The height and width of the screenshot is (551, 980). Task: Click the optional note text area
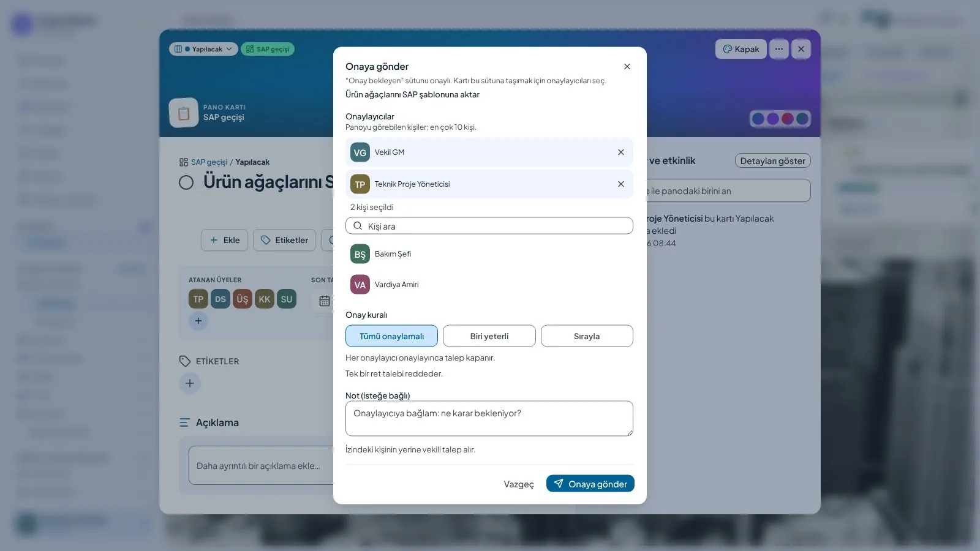489,419
